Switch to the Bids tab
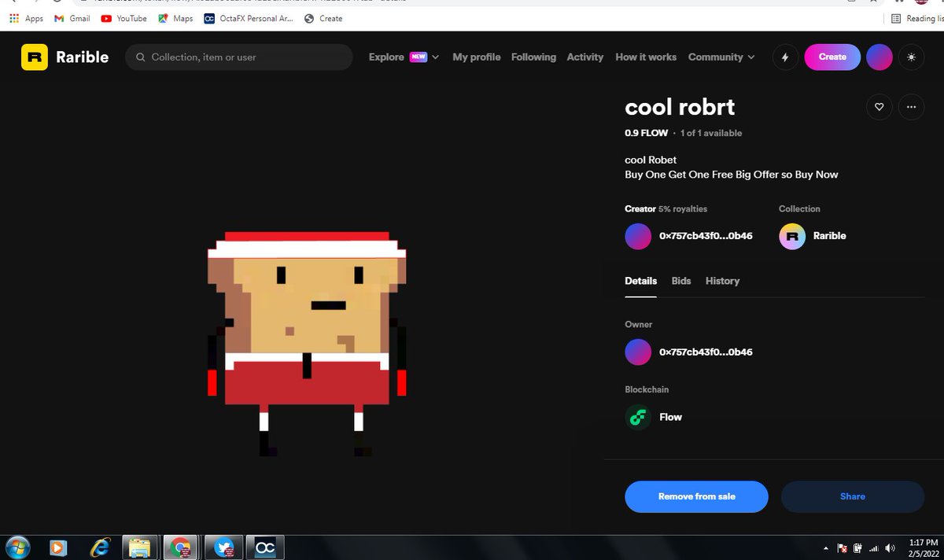This screenshot has width=944, height=560. 681,281
